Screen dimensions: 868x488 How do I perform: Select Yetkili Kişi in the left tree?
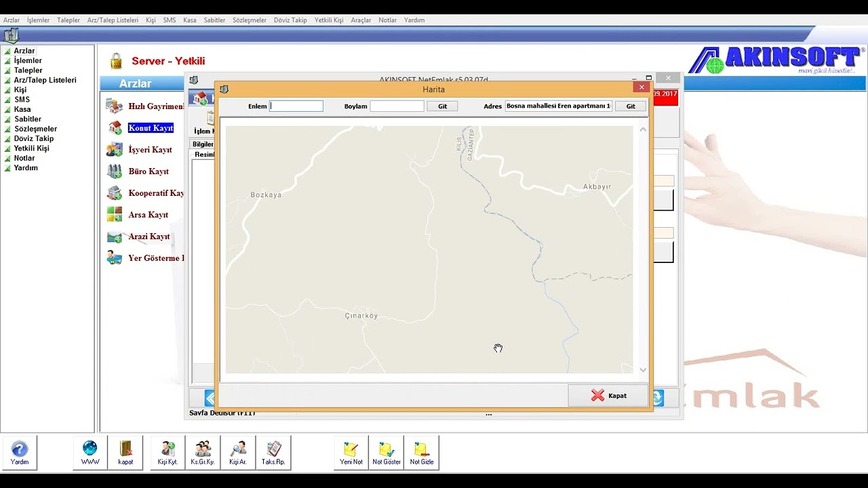[32, 148]
